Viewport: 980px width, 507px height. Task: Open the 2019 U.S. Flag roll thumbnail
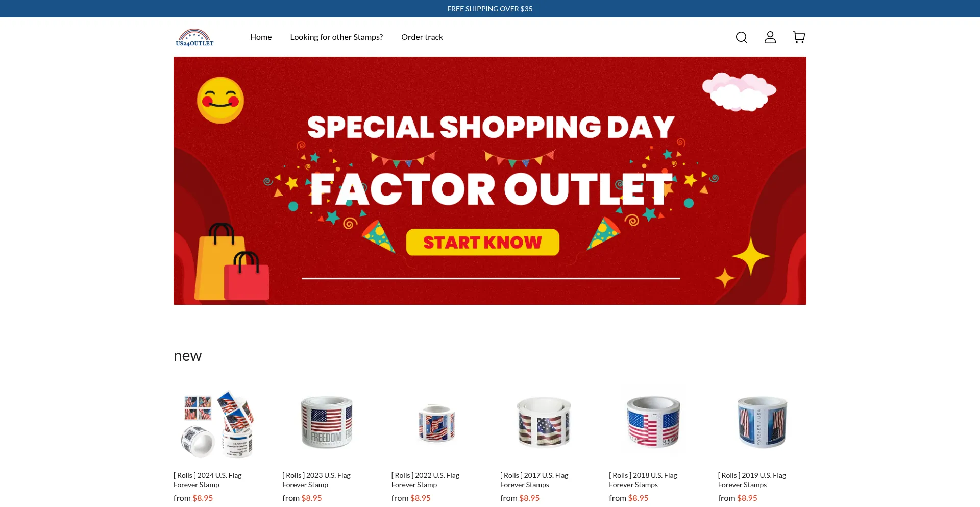coord(762,424)
